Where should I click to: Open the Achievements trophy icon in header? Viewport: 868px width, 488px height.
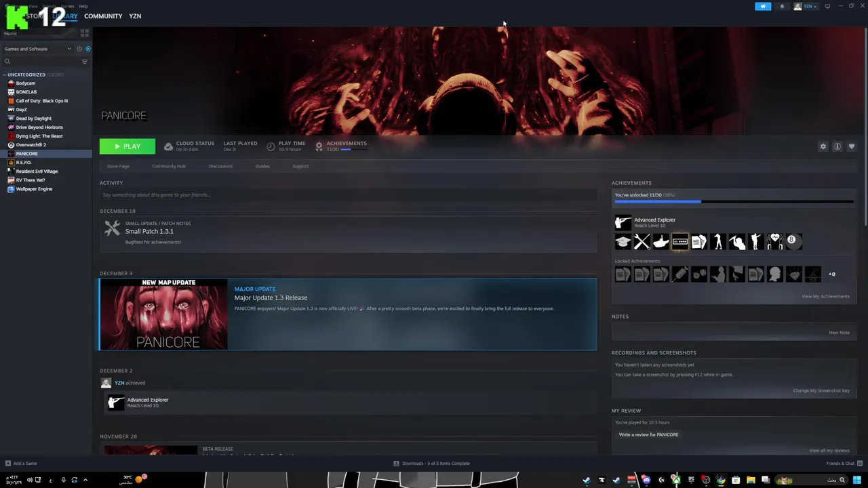[x=319, y=146]
